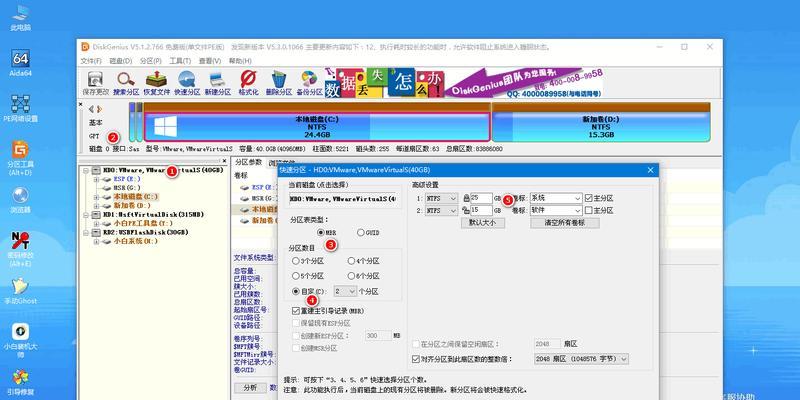Viewport: 800px width, 400px height.
Task: Collapse the HD2:USBFlashDisk tree node
Action: click(x=85, y=232)
